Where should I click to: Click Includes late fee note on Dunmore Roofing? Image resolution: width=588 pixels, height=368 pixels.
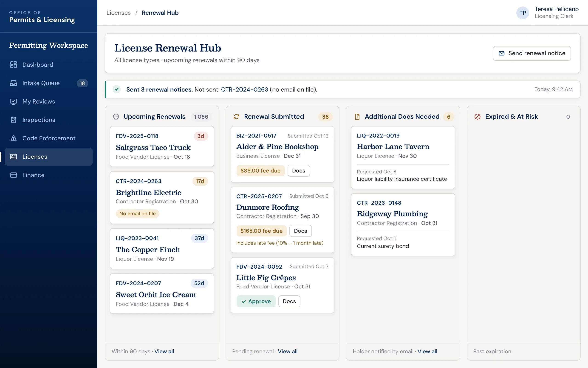(280, 243)
